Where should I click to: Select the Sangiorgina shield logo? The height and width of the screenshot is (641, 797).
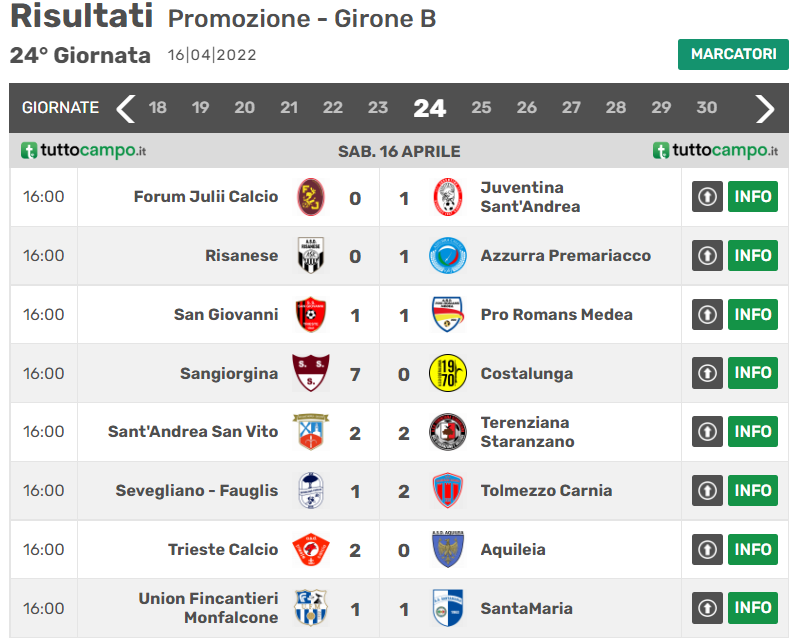(x=311, y=373)
